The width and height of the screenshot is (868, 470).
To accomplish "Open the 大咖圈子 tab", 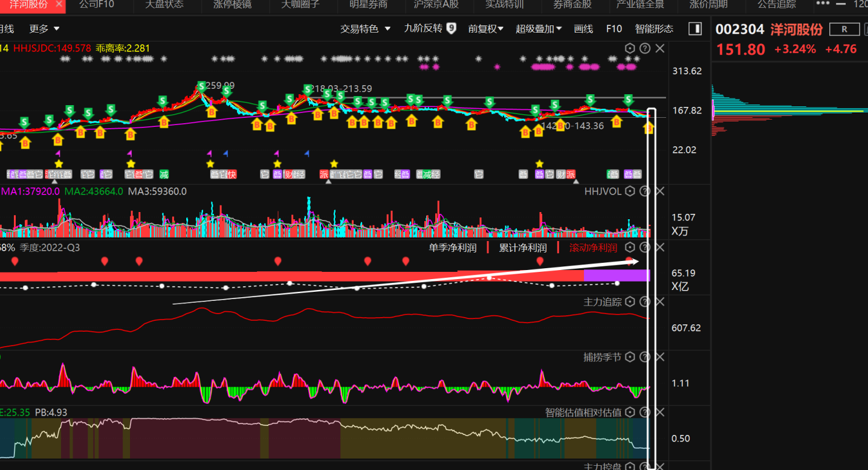I will tap(300, 4).
